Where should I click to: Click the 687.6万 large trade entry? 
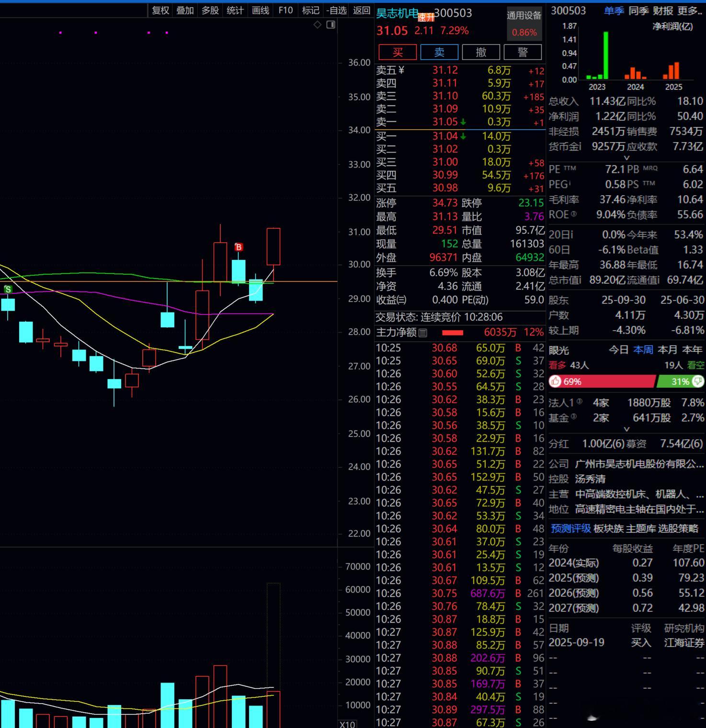point(488,594)
